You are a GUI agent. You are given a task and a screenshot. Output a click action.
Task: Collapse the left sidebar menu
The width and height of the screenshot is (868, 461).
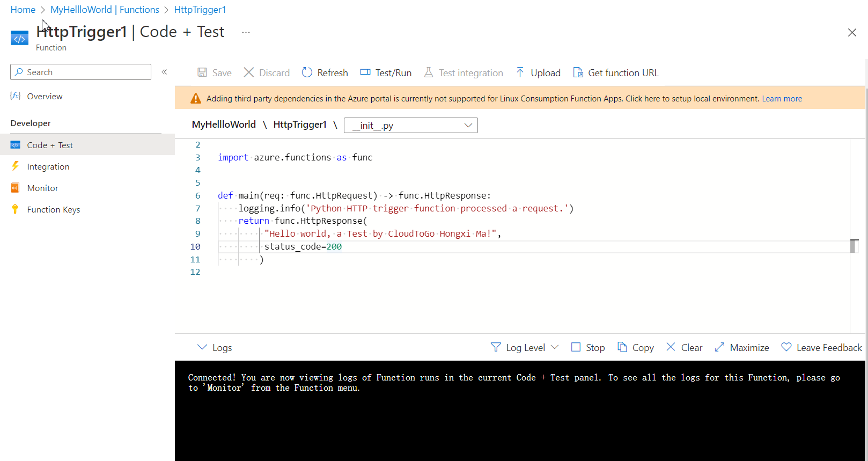coord(165,72)
